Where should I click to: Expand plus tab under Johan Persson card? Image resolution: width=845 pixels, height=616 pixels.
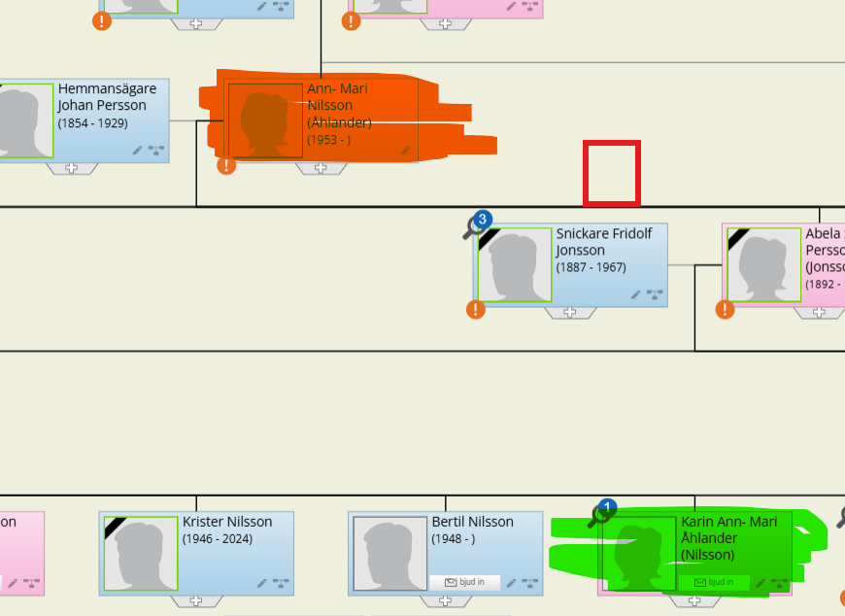[71, 168]
